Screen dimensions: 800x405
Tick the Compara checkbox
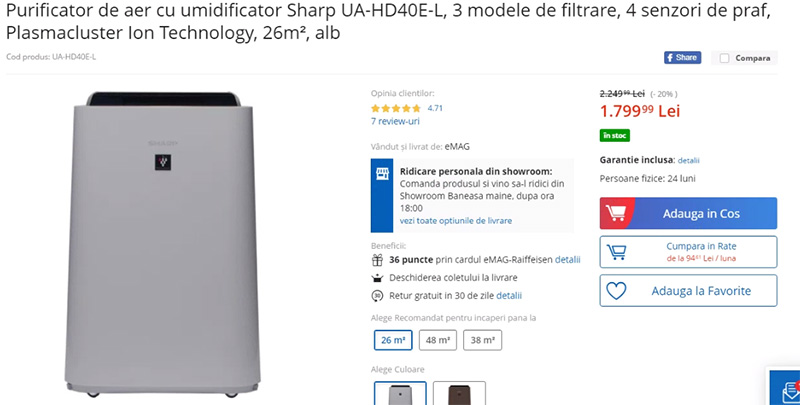click(x=724, y=58)
